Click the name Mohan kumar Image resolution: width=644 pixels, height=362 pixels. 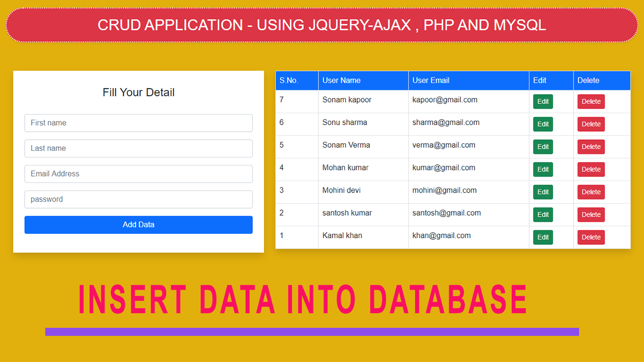(x=345, y=167)
